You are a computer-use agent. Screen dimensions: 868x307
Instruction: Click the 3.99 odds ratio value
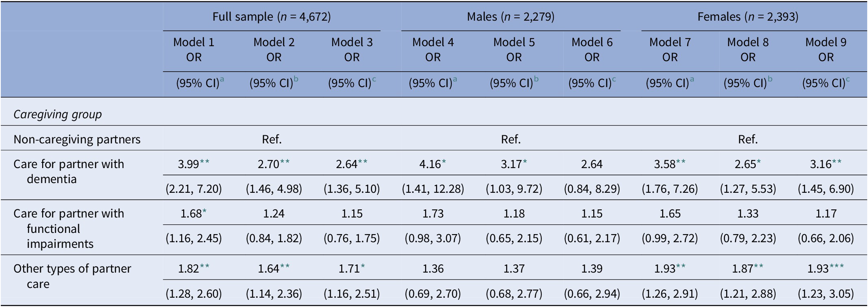coord(189,164)
